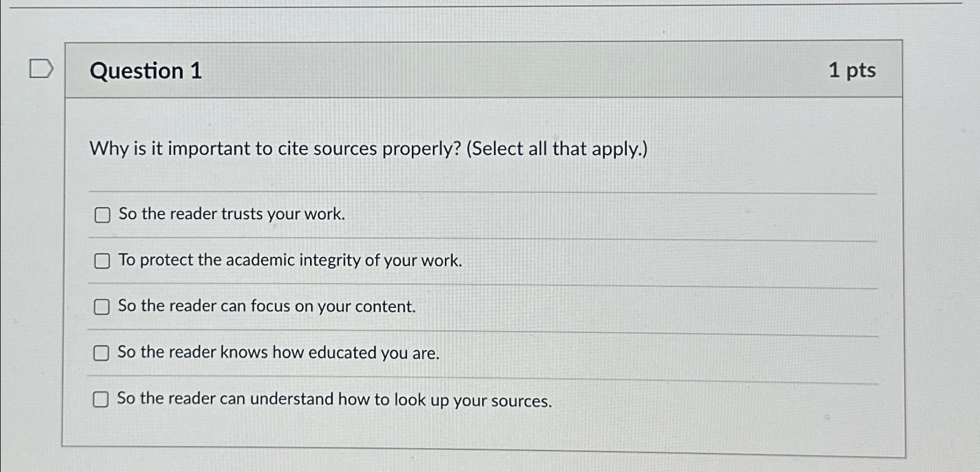Screen dimensions: 980x472
Task: Click the answer about how educated you are
Action: click(278, 352)
